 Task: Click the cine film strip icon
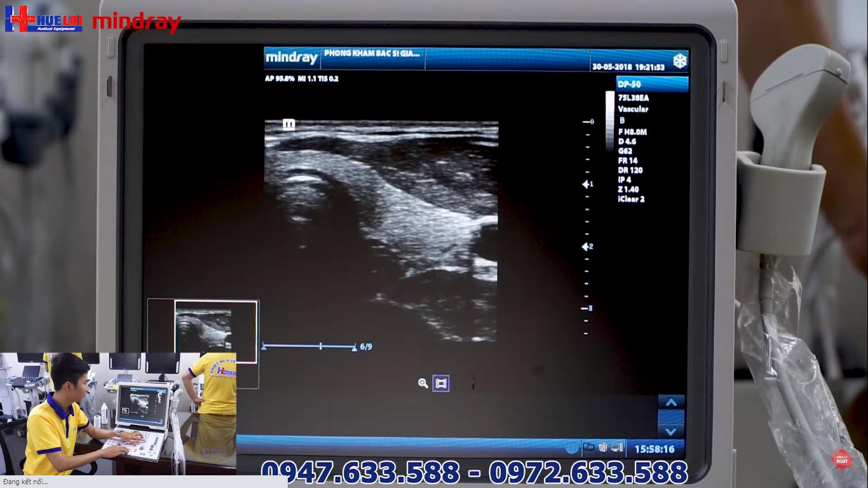(x=441, y=383)
